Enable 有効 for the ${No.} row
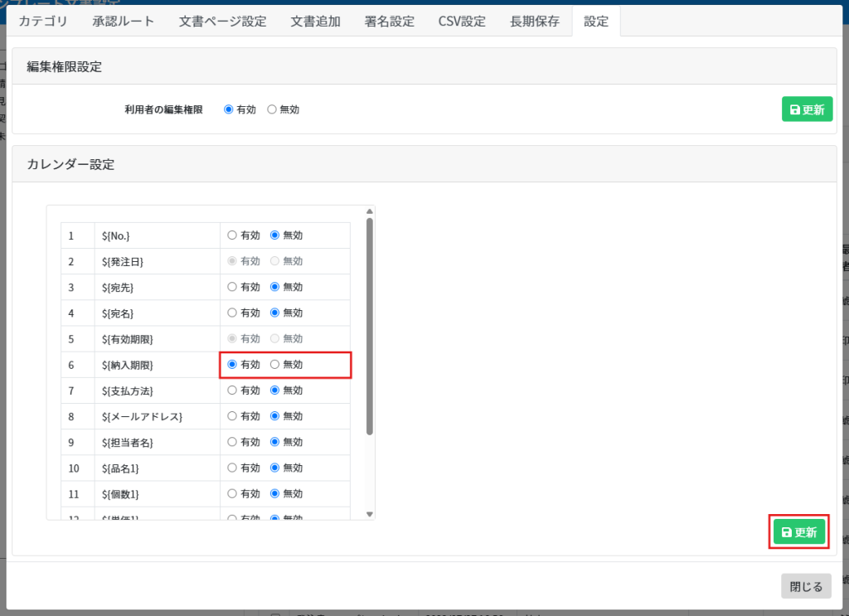 click(232, 235)
